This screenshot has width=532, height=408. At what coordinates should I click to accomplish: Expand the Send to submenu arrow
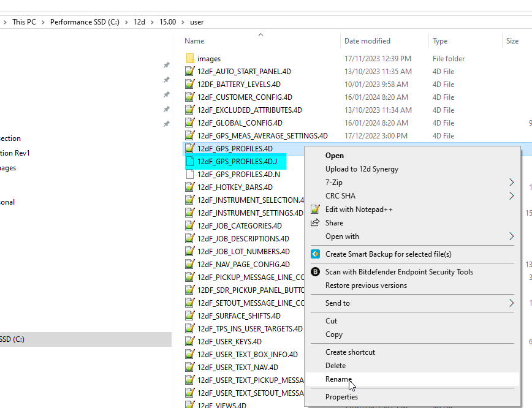point(512,303)
